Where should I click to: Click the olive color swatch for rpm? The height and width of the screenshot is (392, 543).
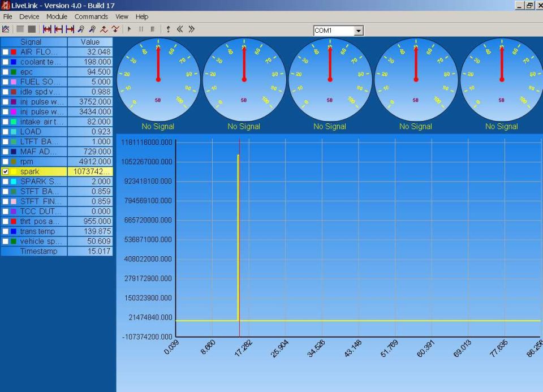point(14,162)
